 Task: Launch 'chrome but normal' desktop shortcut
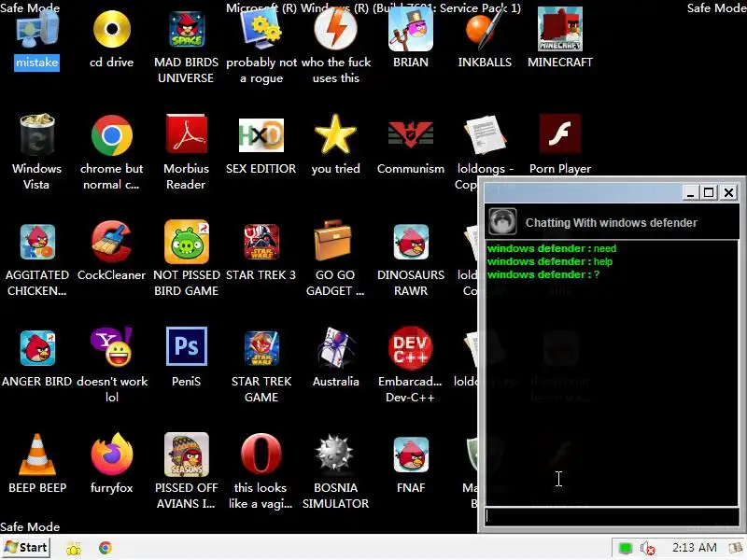pos(111,135)
